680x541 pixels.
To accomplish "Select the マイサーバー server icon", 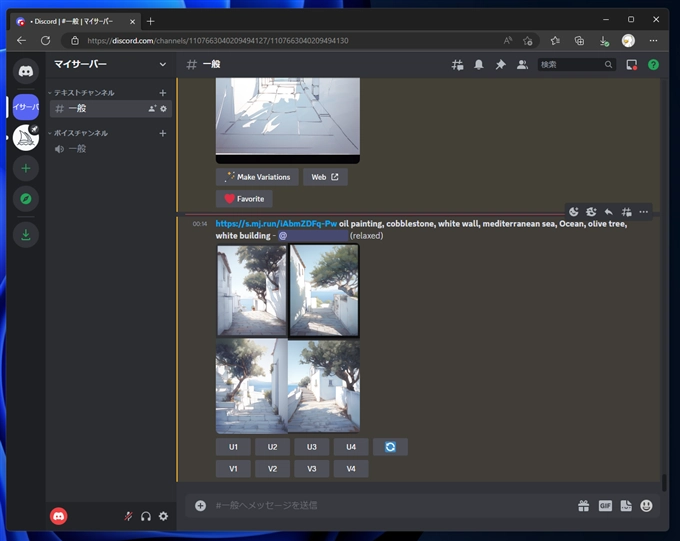I will click(26, 107).
